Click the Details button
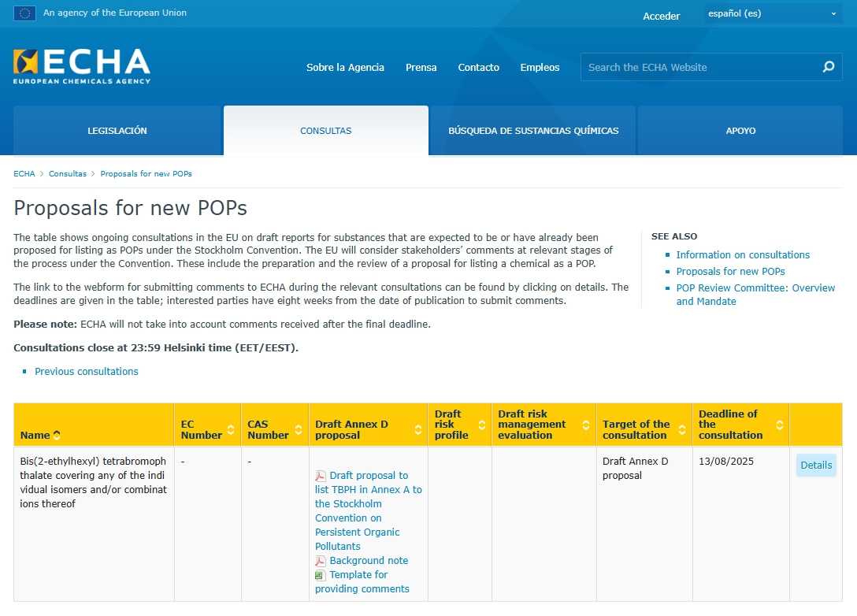 (x=816, y=466)
